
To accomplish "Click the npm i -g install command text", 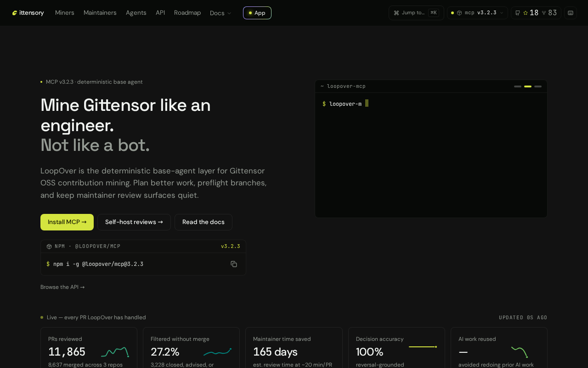I will pyautogui.click(x=98, y=264).
